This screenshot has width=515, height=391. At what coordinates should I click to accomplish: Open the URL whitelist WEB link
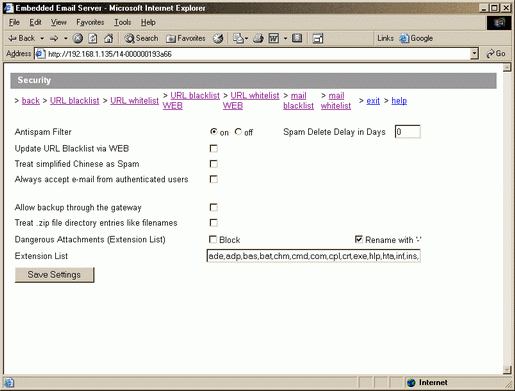coord(251,101)
